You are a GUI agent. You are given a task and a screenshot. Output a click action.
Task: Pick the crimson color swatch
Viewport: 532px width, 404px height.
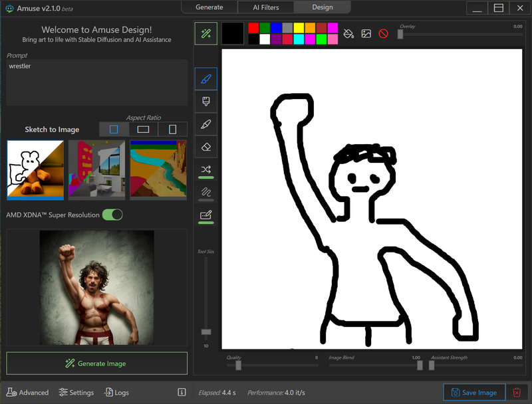point(287,39)
